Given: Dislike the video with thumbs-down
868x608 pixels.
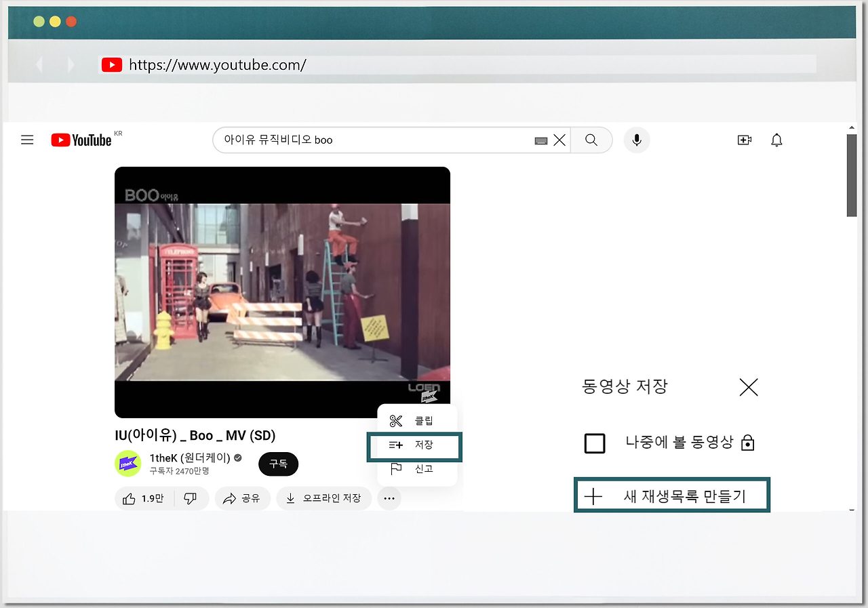Looking at the screenshot, I should click(x=191, y=498).
